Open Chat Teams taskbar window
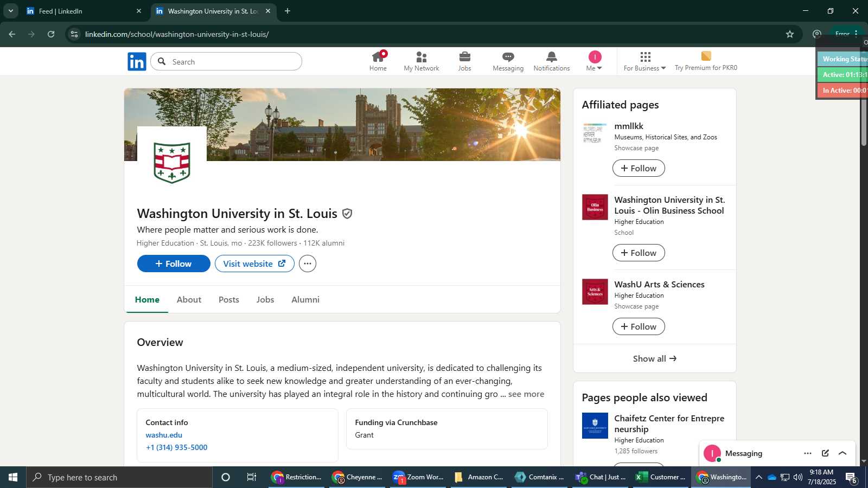Viewport: 868px width, 488px height. [x=601, y=477]
